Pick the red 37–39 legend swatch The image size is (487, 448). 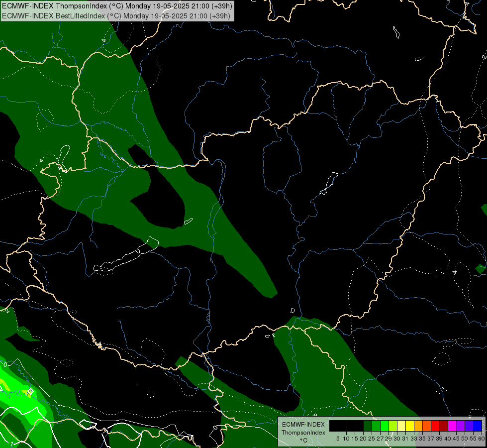435,426
